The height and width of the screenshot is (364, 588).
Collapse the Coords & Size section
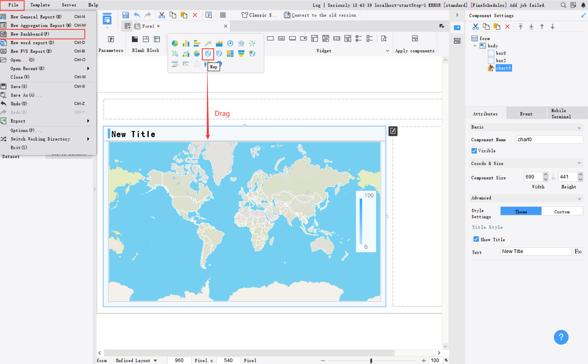pos(580,163)
